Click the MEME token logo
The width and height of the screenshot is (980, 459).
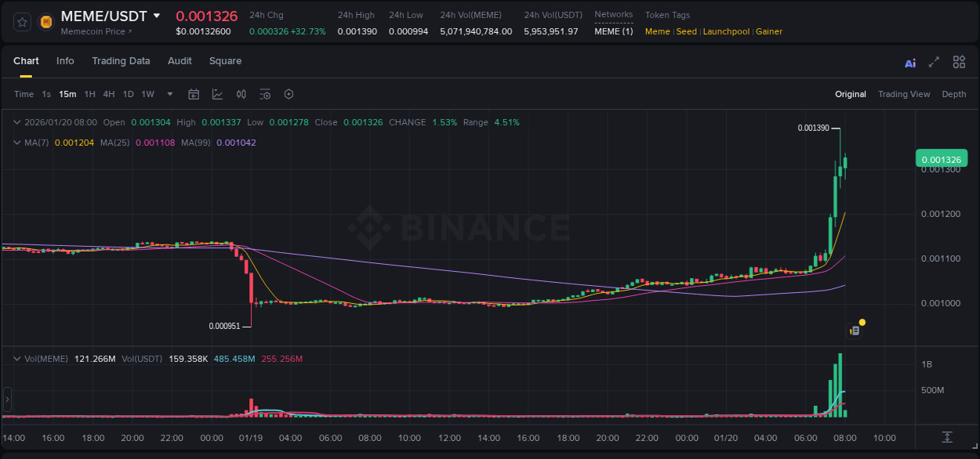pos(45,20)
